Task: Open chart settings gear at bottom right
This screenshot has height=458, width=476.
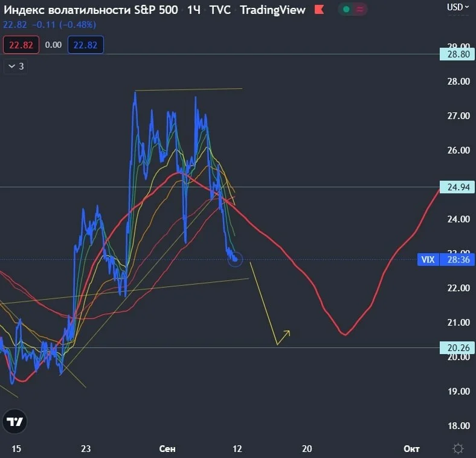Action: [458, 448]
